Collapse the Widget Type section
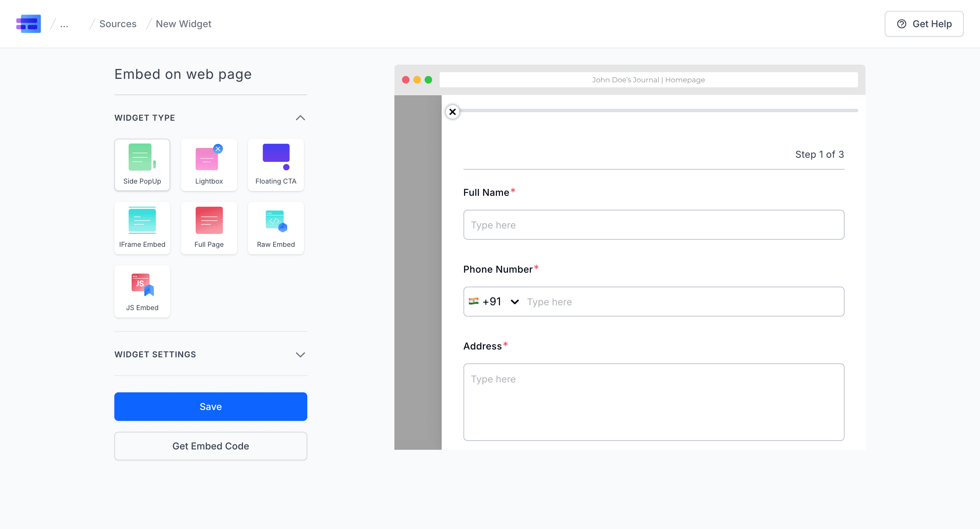The height and width of the screenshot is (529, 980). coord(300,118)
